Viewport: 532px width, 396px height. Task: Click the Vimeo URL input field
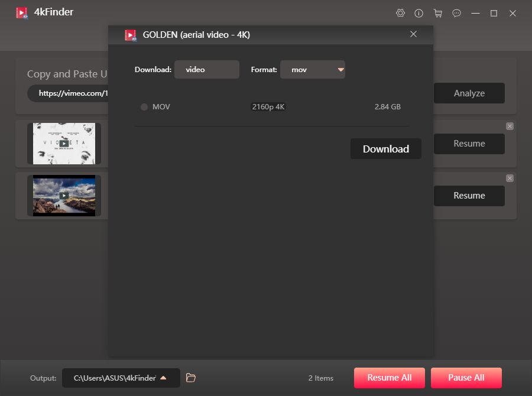coord(68,93)
